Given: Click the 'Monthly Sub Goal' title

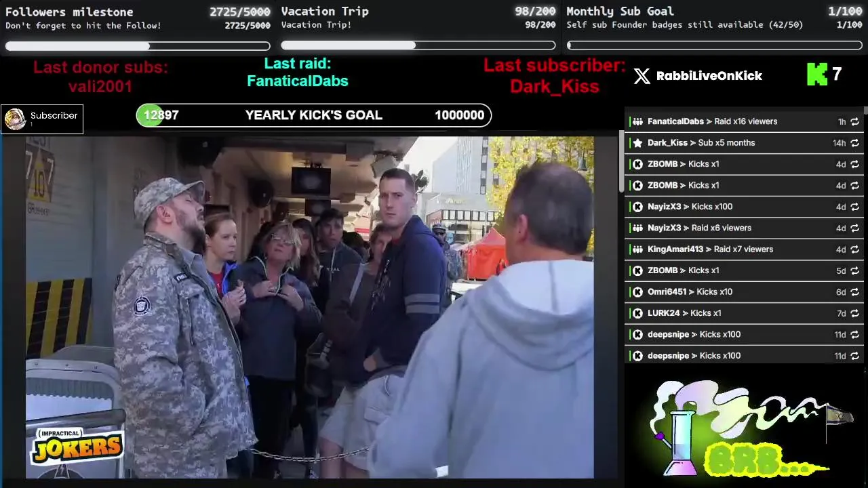Looking at the screenshot, I should [620, 12].
